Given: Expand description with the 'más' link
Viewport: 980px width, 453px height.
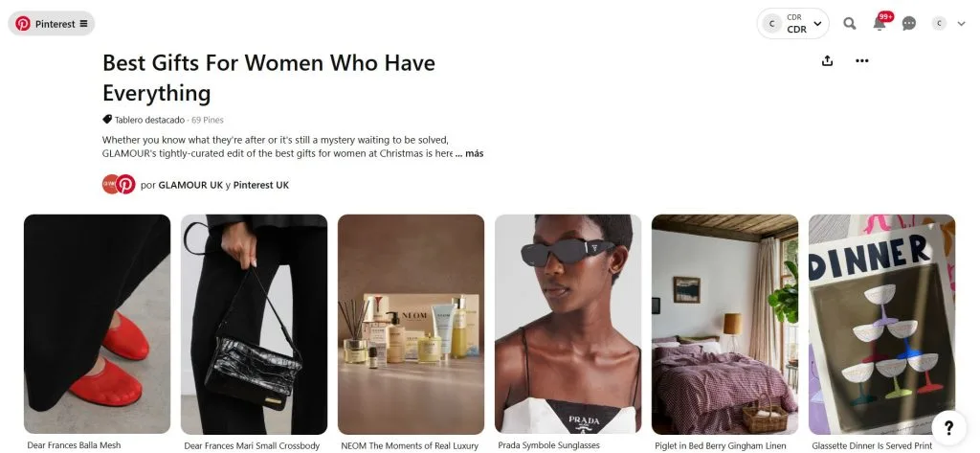Looking at the screenshot, I should (474, 153).
